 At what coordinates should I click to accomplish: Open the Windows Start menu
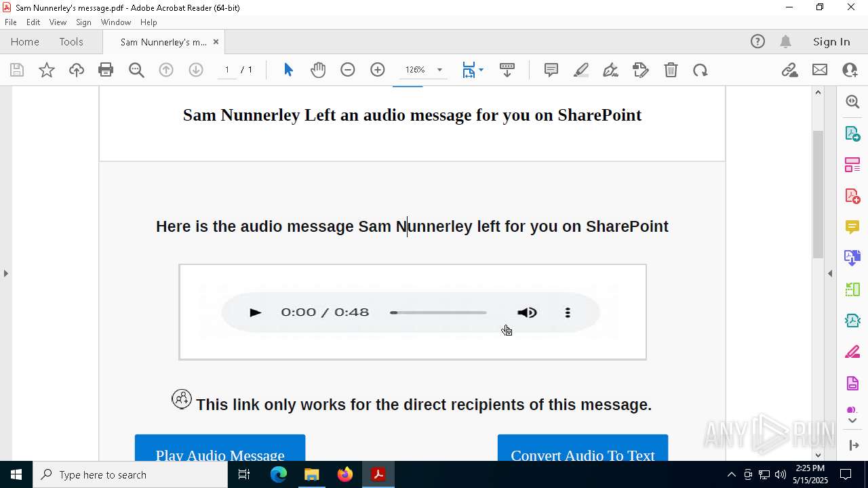(16, 474)
